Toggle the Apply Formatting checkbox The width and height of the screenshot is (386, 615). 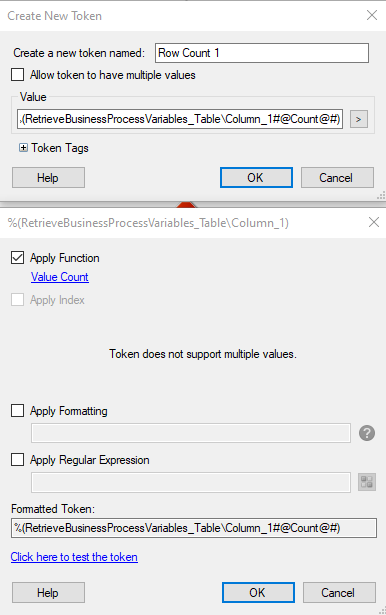[x=17, y=411]
